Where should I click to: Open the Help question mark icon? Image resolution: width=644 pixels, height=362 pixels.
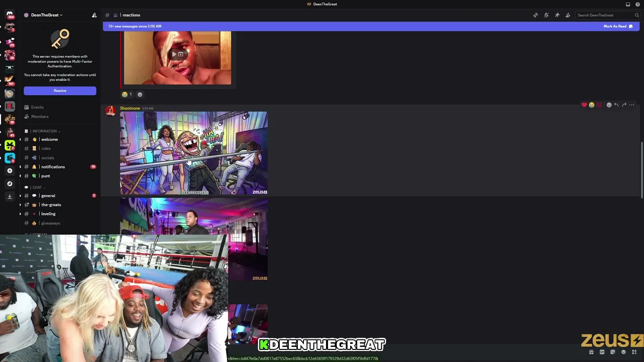click(x=637, y=4)
